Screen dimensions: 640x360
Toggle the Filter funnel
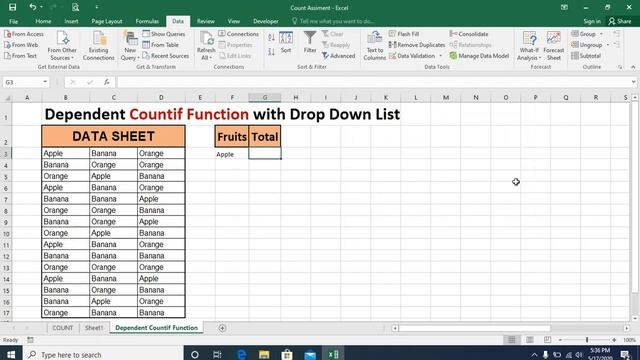(310, 42)
